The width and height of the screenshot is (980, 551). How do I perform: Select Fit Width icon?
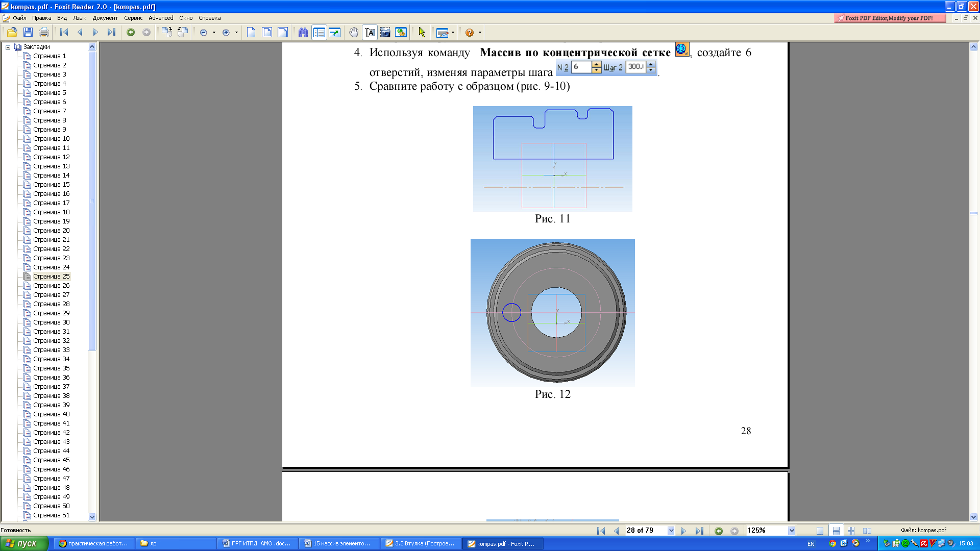click(x=283, y=33)
